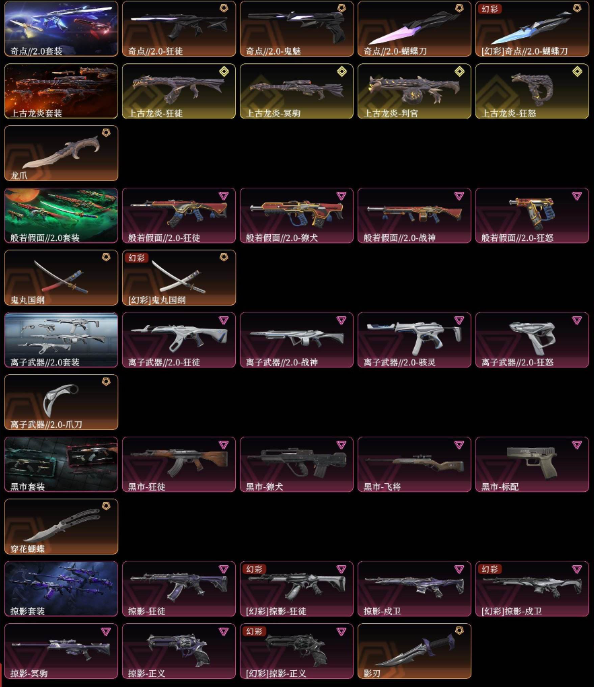Image resolution: width=594 pixels, height=687 pixels.
Task: Click the 幻彩 badge on [幻彩]鬼丸国纲 card
Action: [x=136, y=258]
